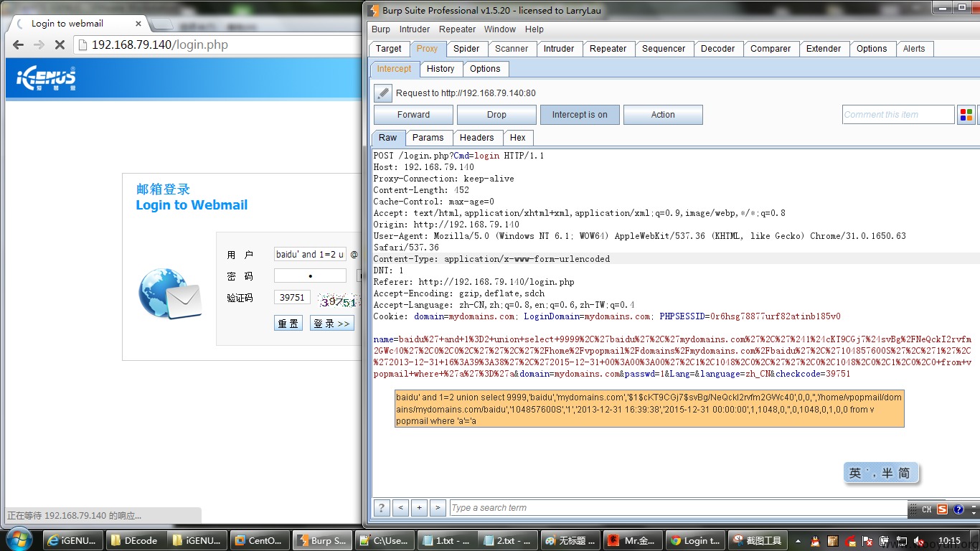The height and width of the screenshot is (551, 980).
Task: Click Comment this item field
Action: [898, 115]
